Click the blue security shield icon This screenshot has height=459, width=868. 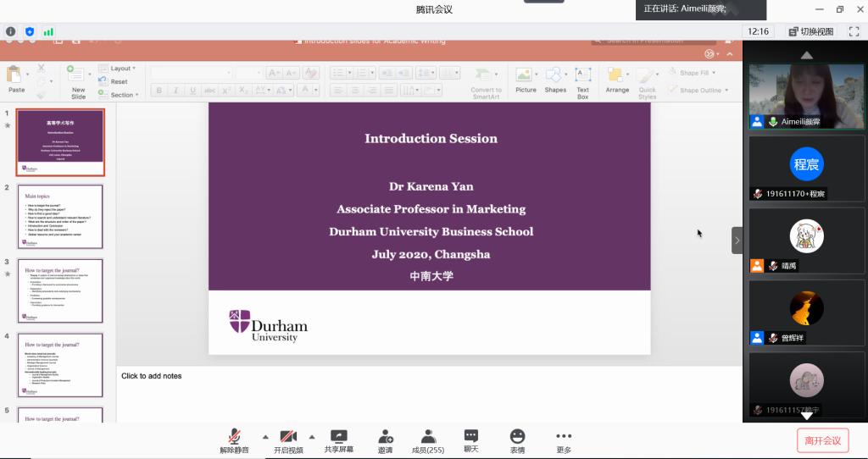pos(30,31)
